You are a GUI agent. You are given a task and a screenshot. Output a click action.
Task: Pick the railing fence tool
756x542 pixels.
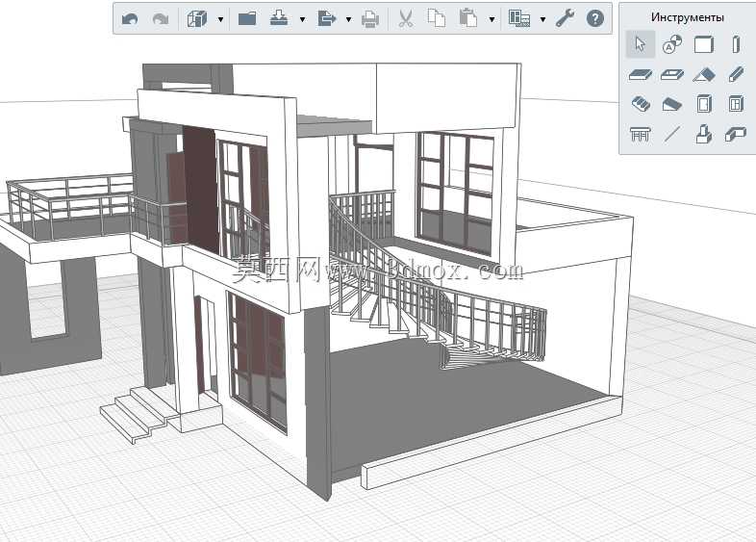click(x=641, y=134)
